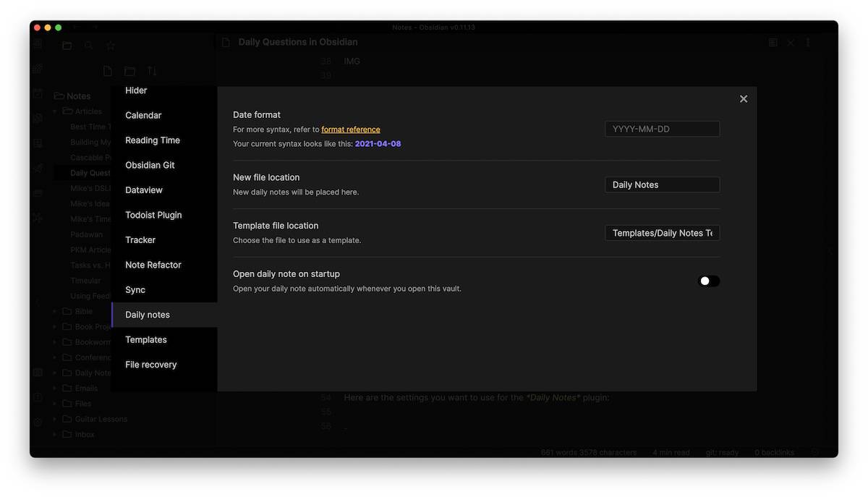This screenshot has height=497, width=868.
Task: Click the note file icon beside the title
Action: [226, 43]
